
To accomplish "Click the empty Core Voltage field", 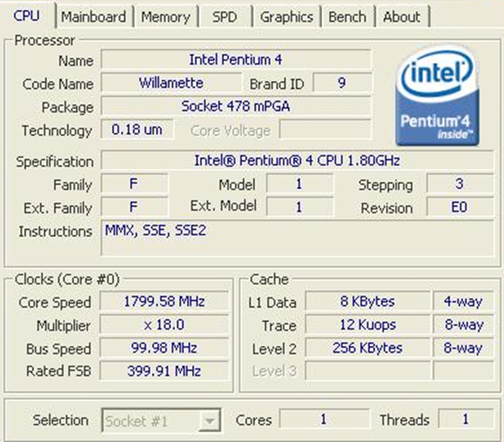I will (x=325, y=129).
